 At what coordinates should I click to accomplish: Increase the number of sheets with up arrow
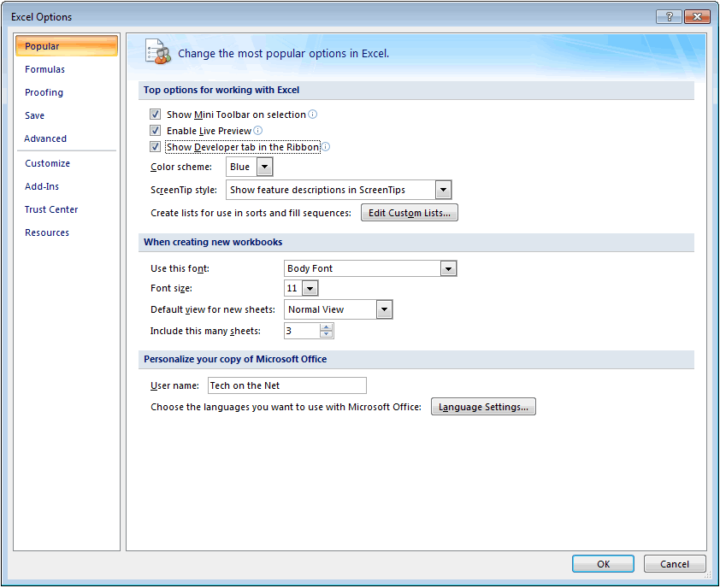(x=326, y=327)
